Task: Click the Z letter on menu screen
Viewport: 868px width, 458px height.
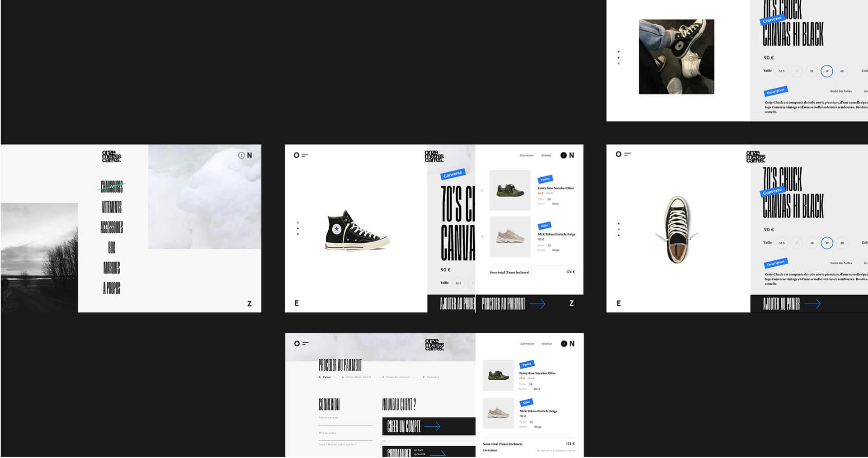Action: coord(249,303)
